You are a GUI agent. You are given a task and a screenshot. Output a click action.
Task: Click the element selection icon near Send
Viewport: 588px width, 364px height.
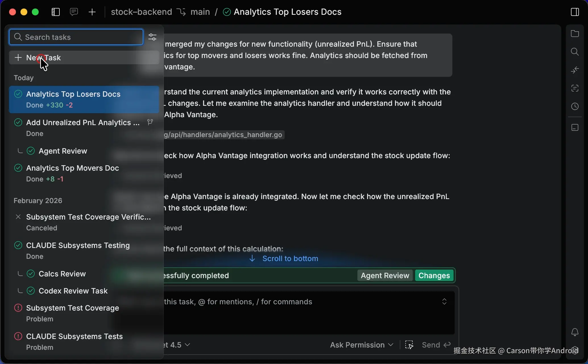(409, 345)
